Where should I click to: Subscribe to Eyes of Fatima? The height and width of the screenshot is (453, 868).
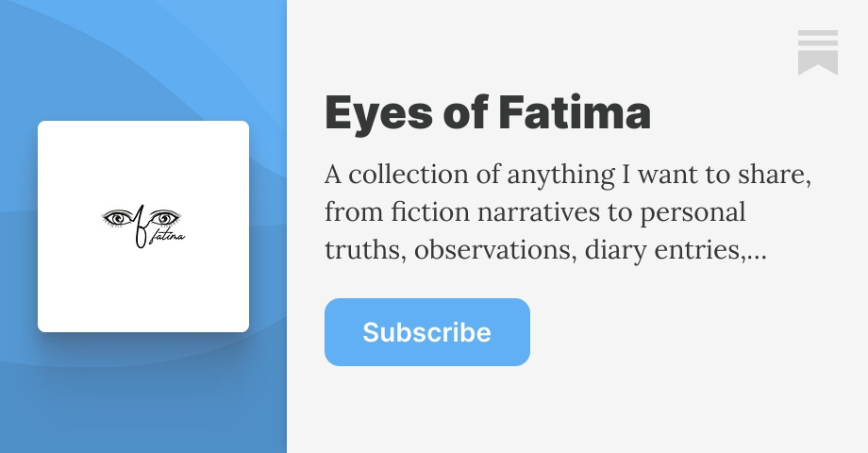[x=427, y=332]
